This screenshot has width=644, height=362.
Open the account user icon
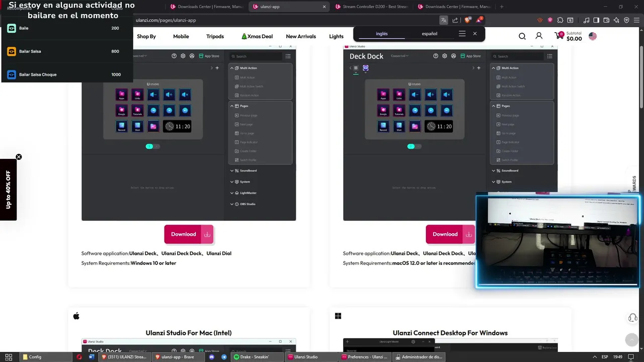click(x=539, y=36)
